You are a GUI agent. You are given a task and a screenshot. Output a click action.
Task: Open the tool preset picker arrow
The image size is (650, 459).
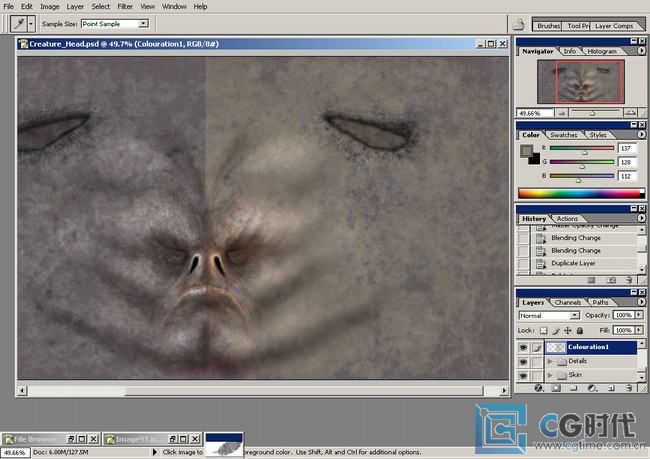pos(31,24)
